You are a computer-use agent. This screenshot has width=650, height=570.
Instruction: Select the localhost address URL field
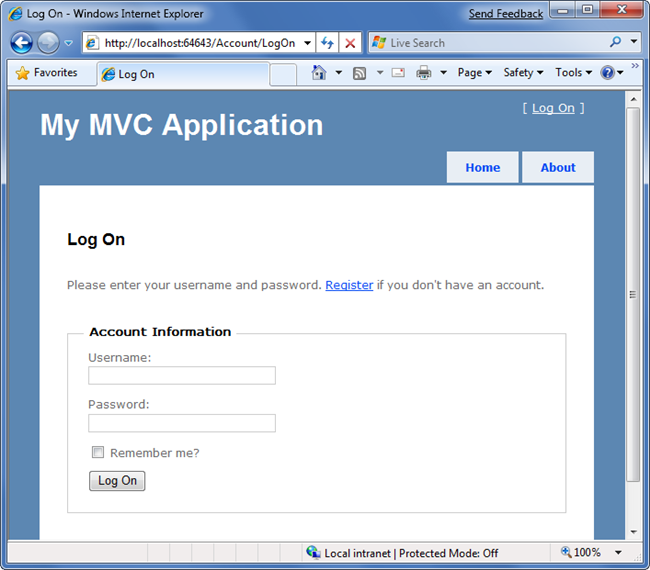pyautogui.click(x=200, y=43)
